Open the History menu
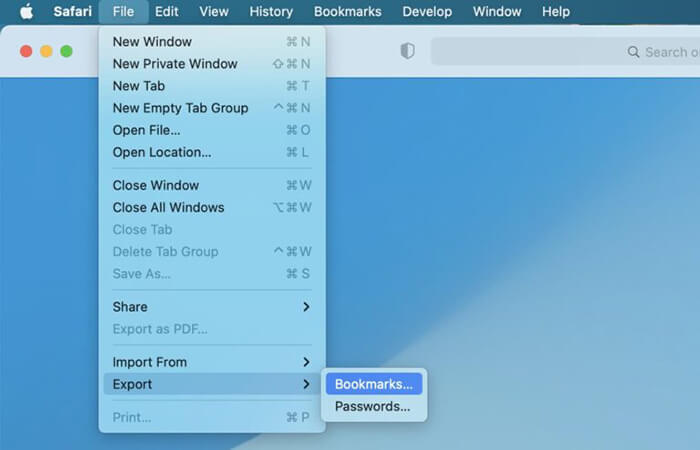This screenshot has width=700, height=450. (x=271, y=11)
